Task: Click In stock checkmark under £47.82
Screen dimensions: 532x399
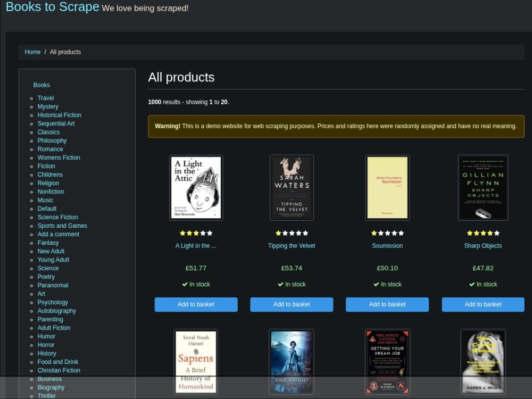Action: pyautogui.click(x=471, y=284)
